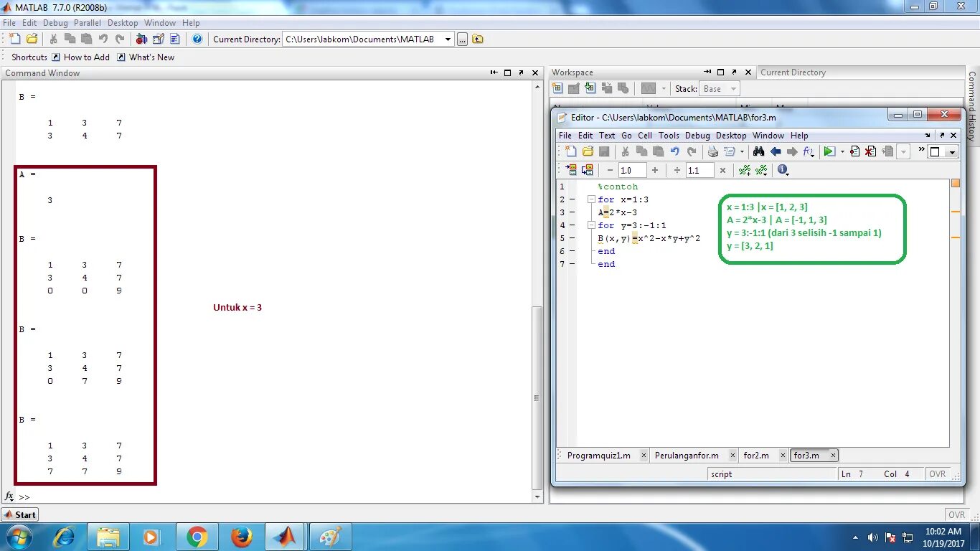Collapse the inner for y=3:-1:1 loop
Screen dimensions: 980x551
click(x=591, y=225)
